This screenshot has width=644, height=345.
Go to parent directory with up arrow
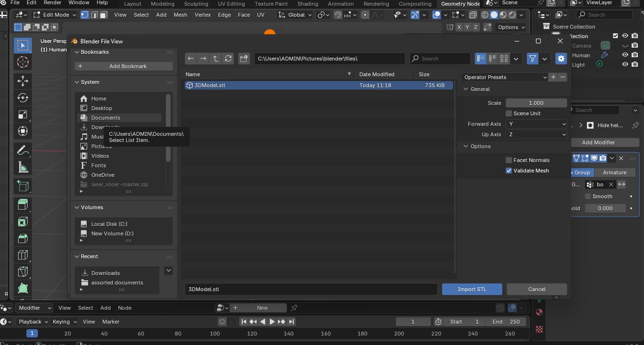(216, 59)
